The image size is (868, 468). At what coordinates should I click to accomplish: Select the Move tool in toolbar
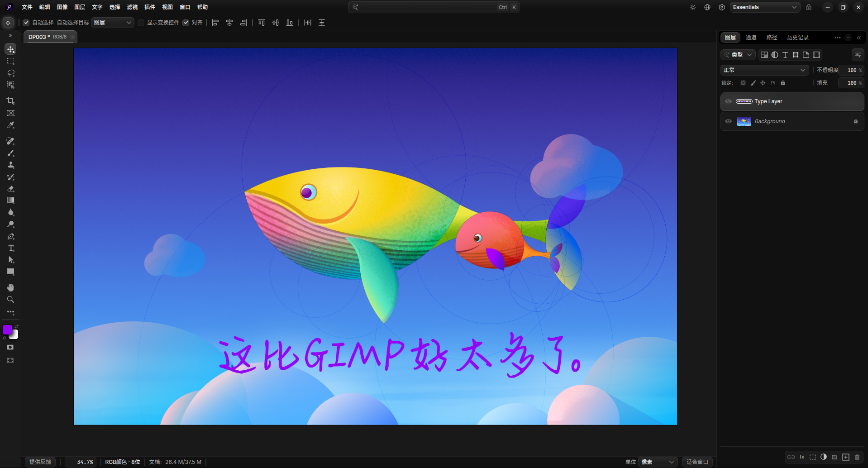click(10, 49)
